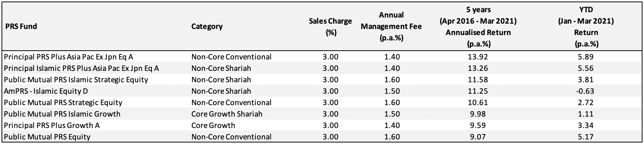
Task: Click the 13.92 annualised return value
Action: point(478,57)
